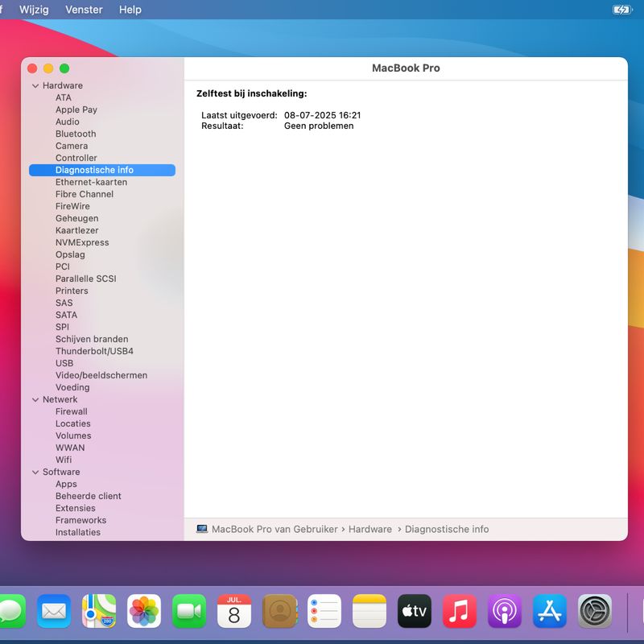Click Hardware in the path bar

coord(370,529)
